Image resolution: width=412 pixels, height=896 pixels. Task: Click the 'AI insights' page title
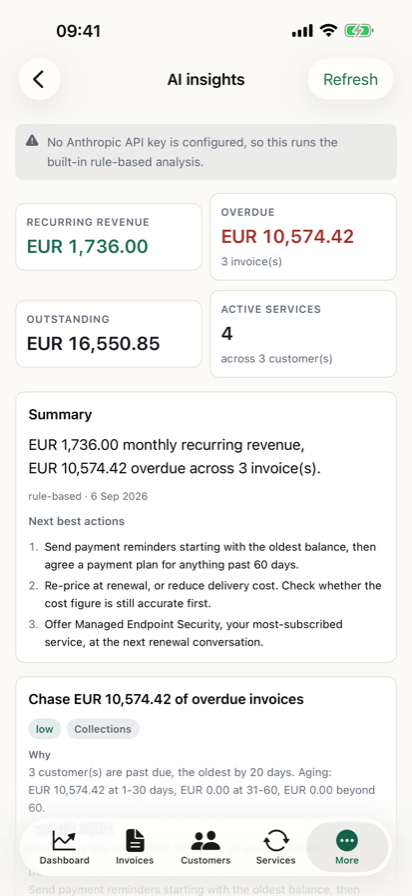coord(206,79)
